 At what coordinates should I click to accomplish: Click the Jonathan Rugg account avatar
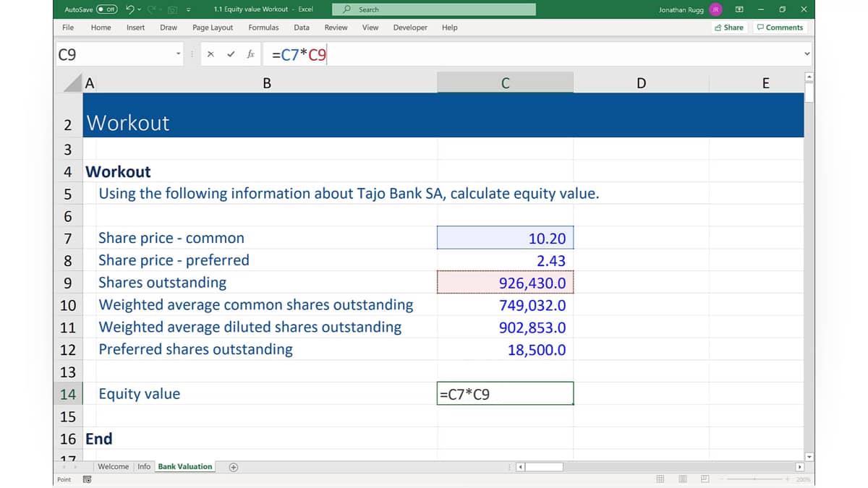tap(715, 9)
